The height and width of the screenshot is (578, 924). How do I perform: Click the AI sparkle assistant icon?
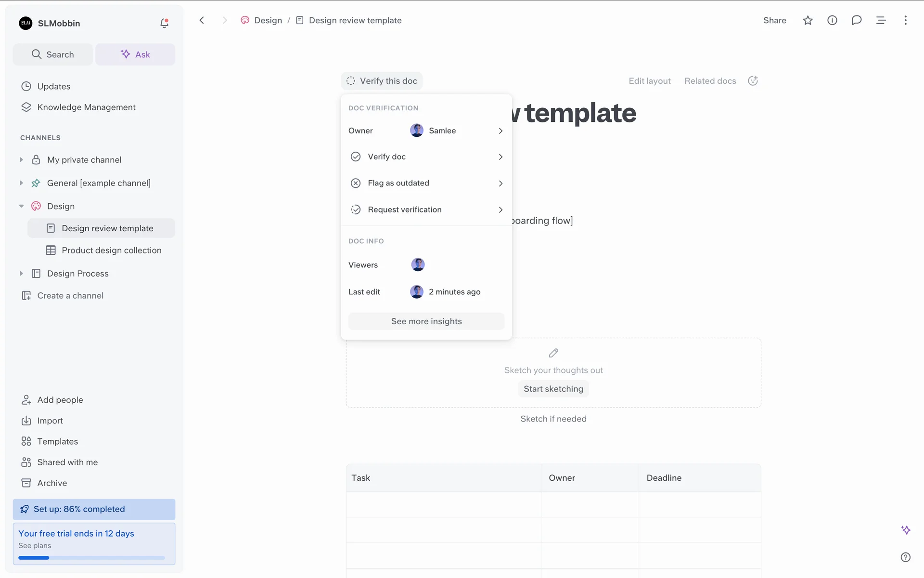point(905,530)
